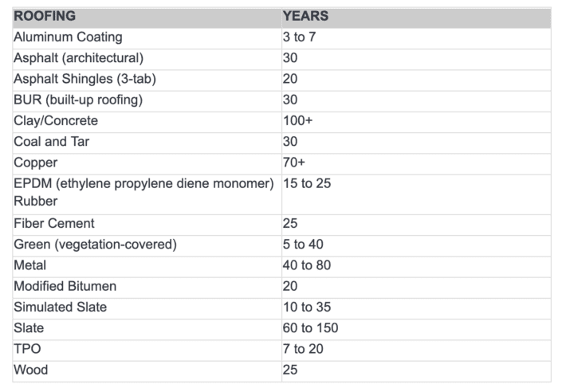Screen dimensions: 562x392
Task: Click the 100+ years value
Action: [x=297, y=121]
